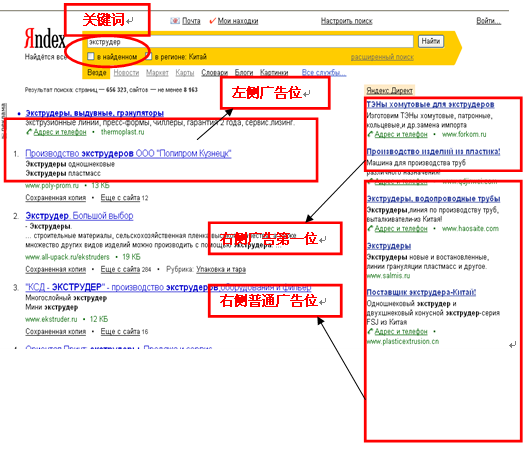529x451 pixels.
Task: Click 'Сохраненная копия' under ekstruder.ru result
Action: (56, 332)
